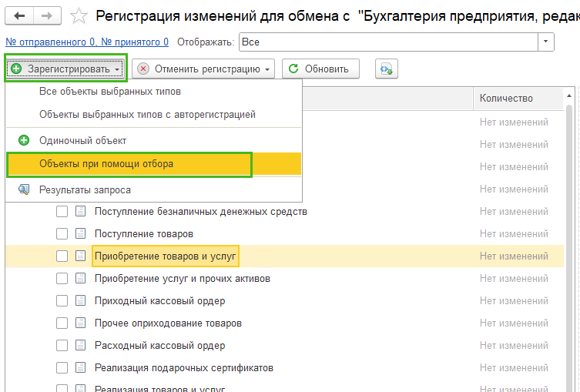The width and height of the screenshot is (580, 392).
Task: Go forward with the right arrow button
Action: 47,16
